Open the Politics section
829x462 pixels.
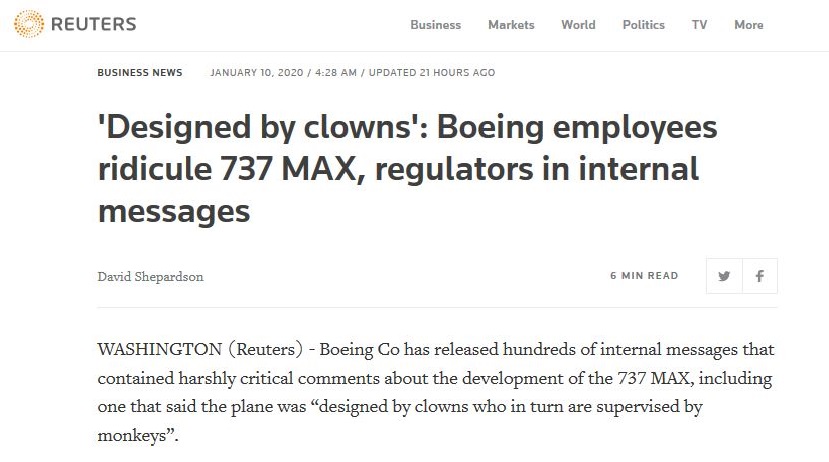[643, 25]
